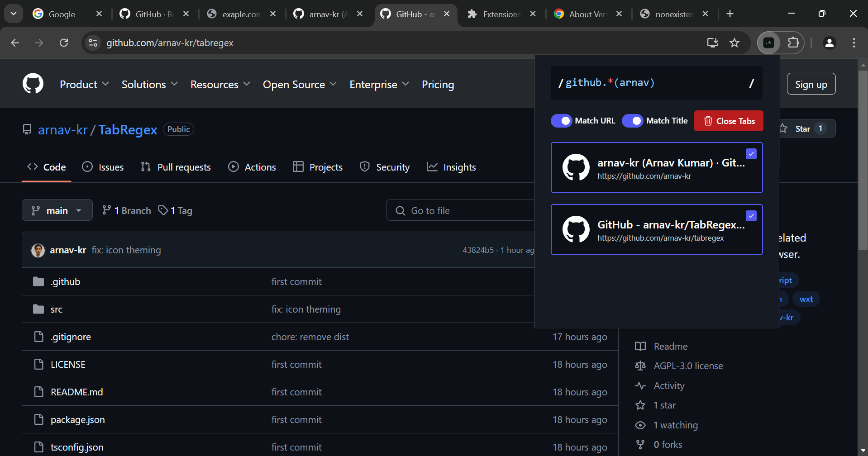Switch to the exaple.com browser tab
Screen dimensions: 868x456
pos(242,14)
